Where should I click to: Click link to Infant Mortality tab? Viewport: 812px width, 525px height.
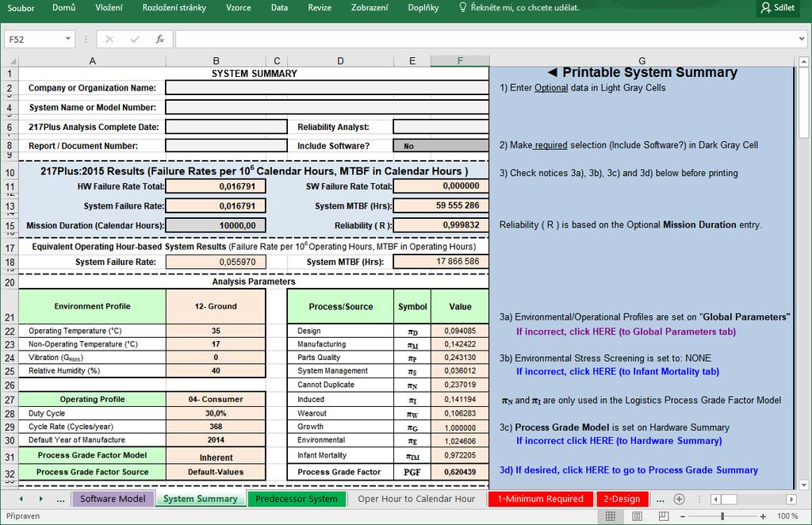click(617, 372)
